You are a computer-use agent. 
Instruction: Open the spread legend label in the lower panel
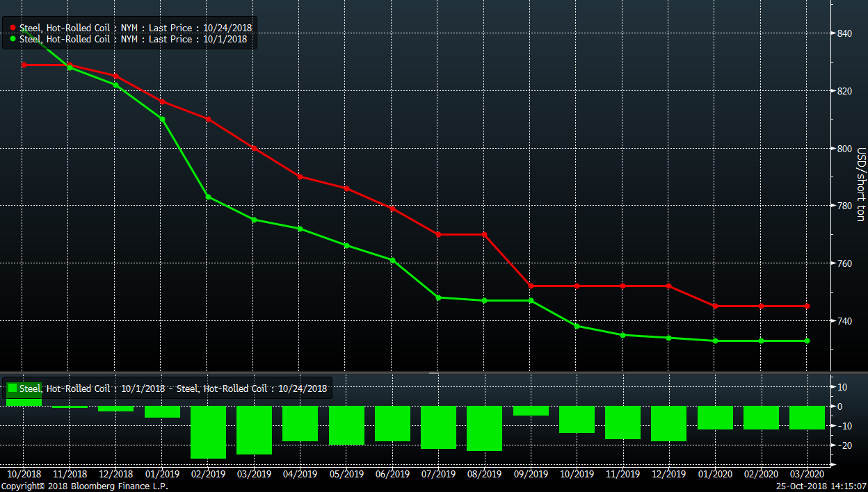[173, 389]
